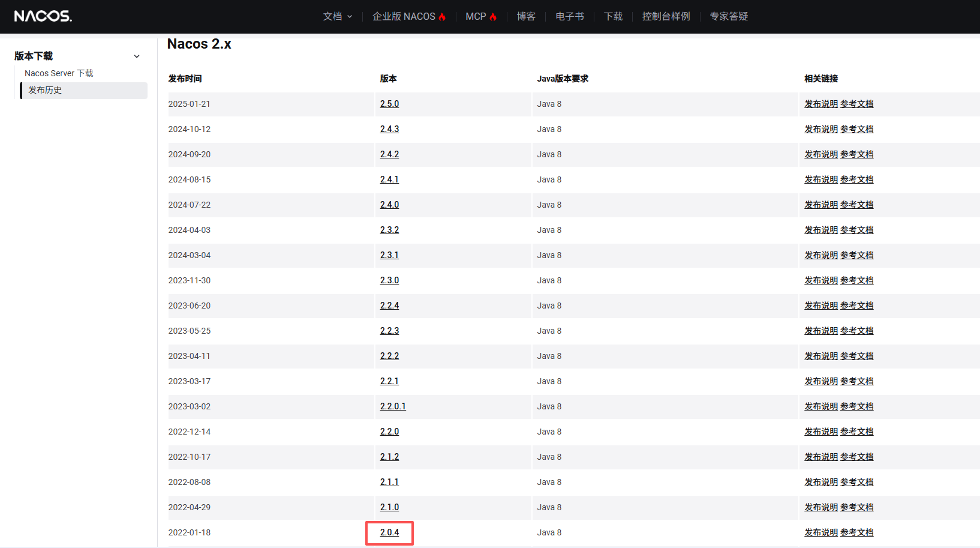Open version 2.2.4 link

(389, 306)
